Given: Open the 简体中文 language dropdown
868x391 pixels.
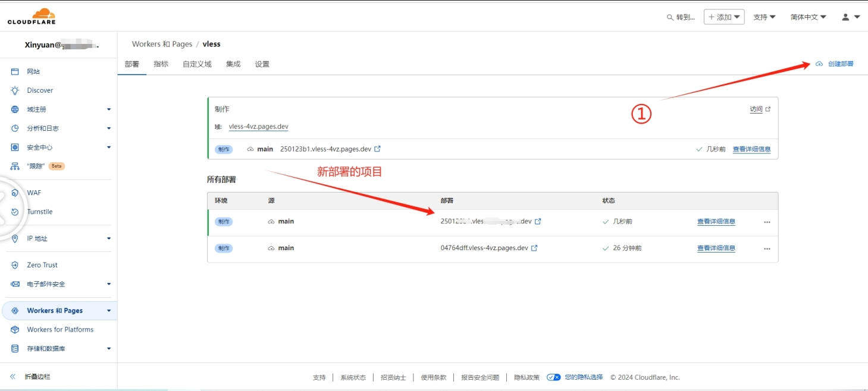Looking at the screenshot, I should tap(808, 17).
